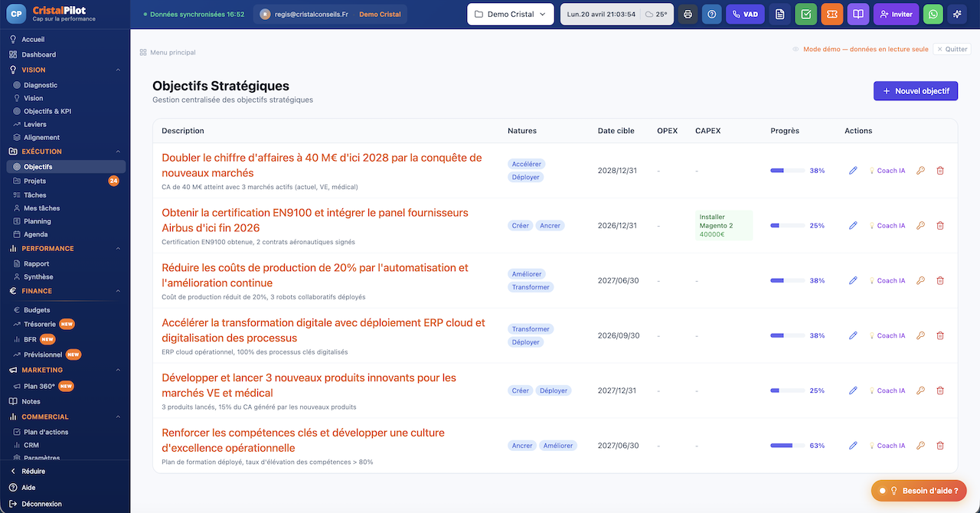Open the Demo Cristal dropdown selector
Image resolution: width=980 pixels, height=513 pixels.
click(511, 15)
